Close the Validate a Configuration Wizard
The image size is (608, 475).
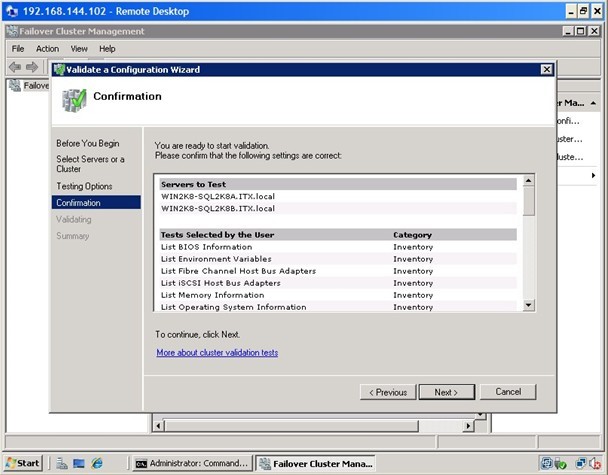click(546, 69)
